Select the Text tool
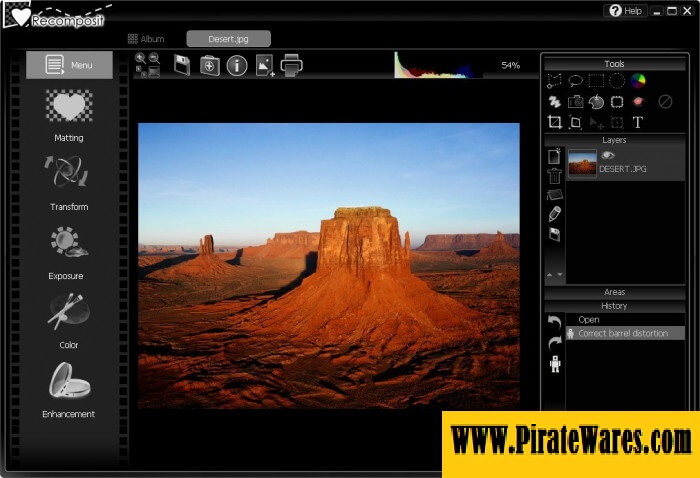The width and height of the screenshot is (700, 478). point(637,122)
